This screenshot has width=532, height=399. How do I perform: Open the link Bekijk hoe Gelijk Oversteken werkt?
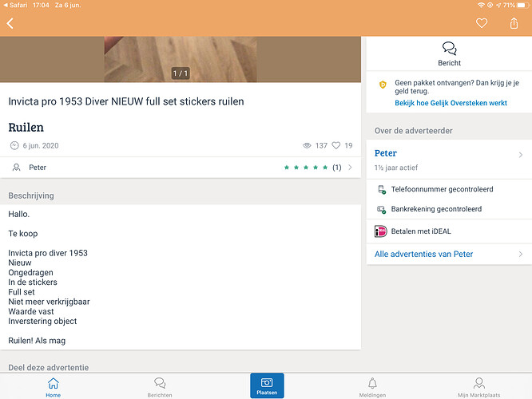click(x=451, y=103)
